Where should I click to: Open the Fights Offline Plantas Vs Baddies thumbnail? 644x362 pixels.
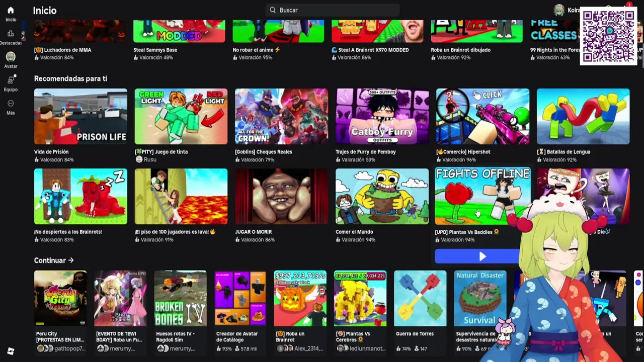[x=483, y=196]
